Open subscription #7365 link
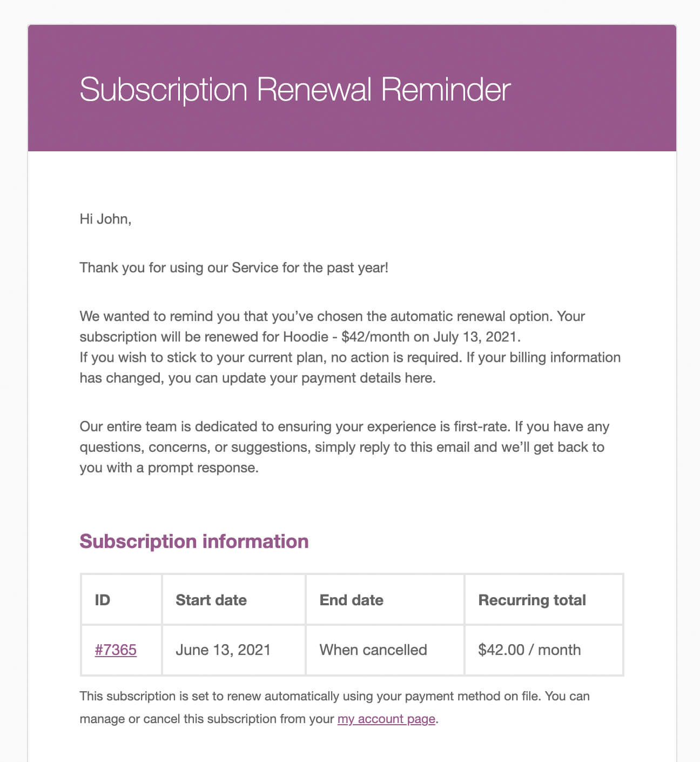Screen dimensions: 700x762 pos(116,650)
